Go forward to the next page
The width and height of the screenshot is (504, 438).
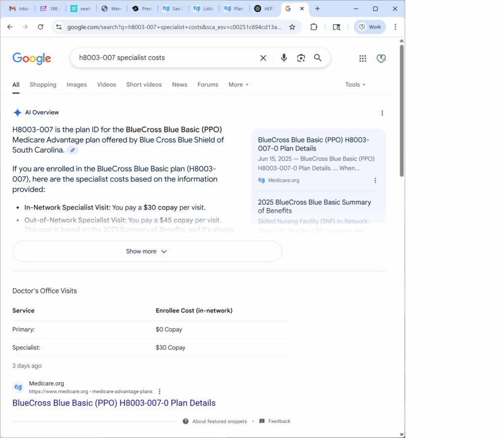tap(25, 27)
